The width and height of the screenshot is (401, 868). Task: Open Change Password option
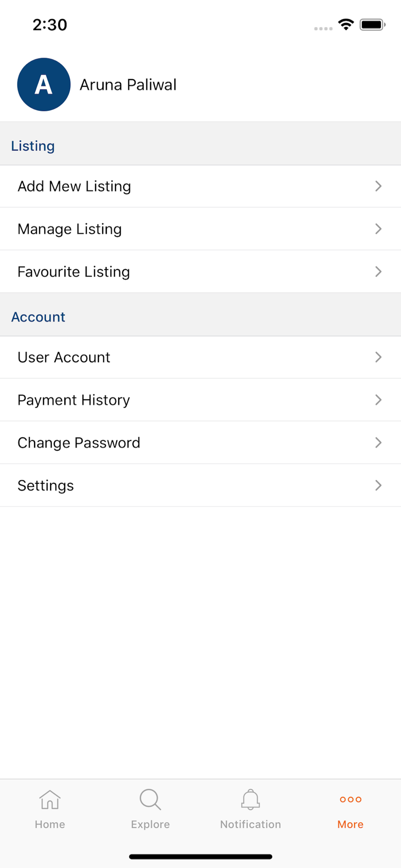click(200, 443)
